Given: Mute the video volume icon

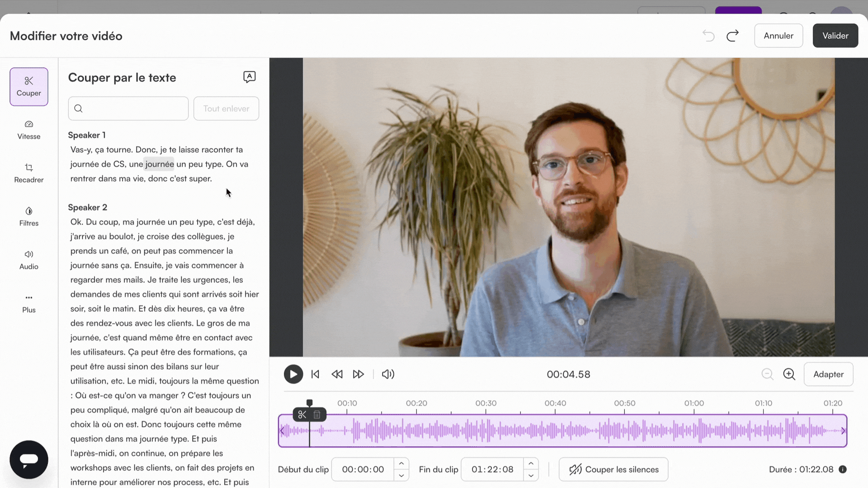Looking at the screenshot, I should (x=388, y=374).
